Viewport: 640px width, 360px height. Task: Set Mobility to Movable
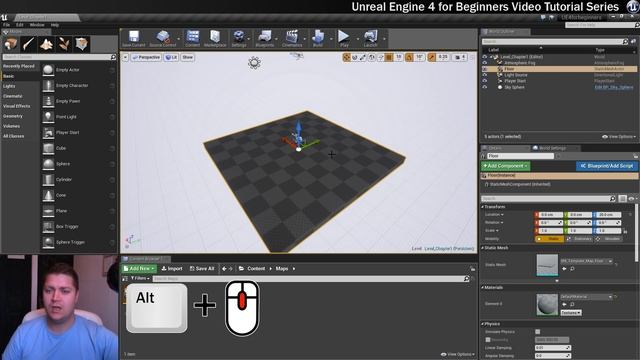pos(609,239)
